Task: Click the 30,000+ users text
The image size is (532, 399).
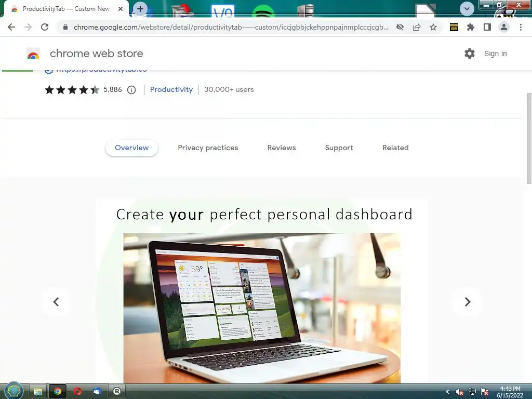Action: [x=229, y=89]
